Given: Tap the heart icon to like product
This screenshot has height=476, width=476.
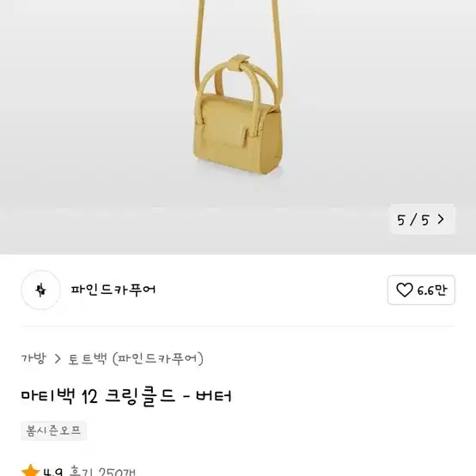Looking at the screenshot, I should click(405, 290).
